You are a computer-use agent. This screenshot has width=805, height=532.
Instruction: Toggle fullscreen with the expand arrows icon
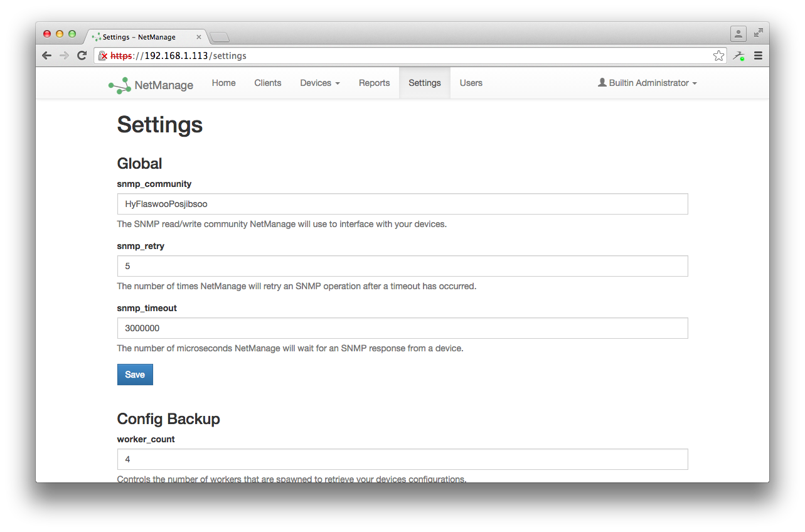pos(759,33)
